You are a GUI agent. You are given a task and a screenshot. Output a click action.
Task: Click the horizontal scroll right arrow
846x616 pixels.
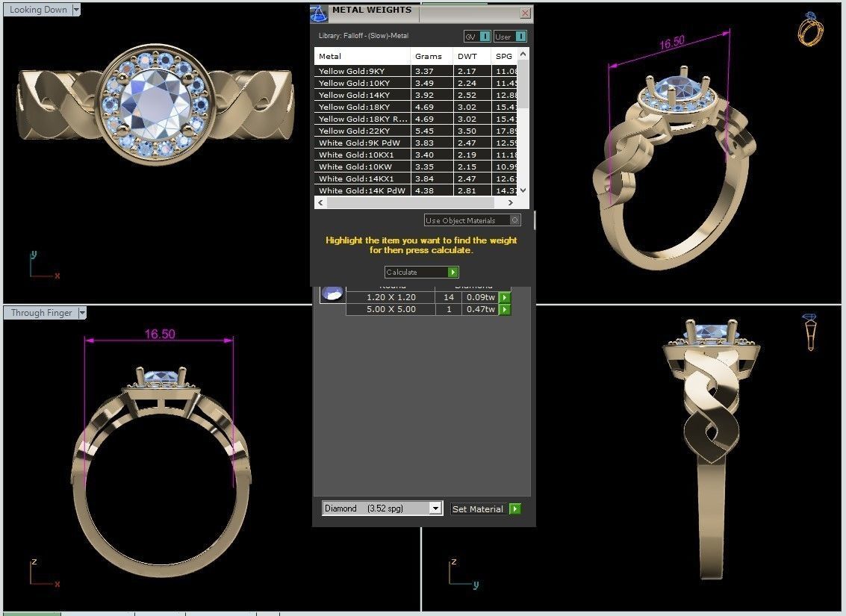click(x=511, y=203)
